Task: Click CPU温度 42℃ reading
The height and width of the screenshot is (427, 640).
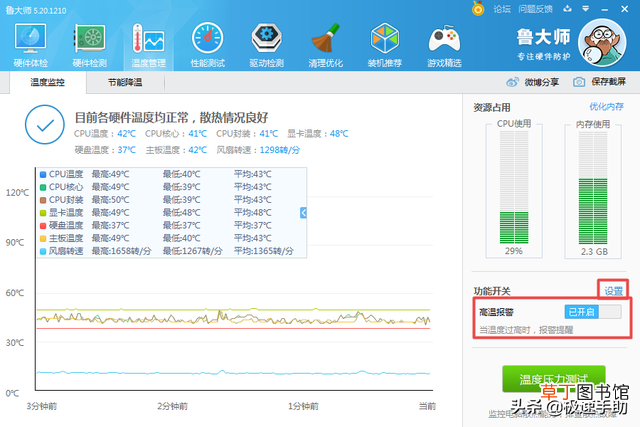Action: tap(104, 133)
